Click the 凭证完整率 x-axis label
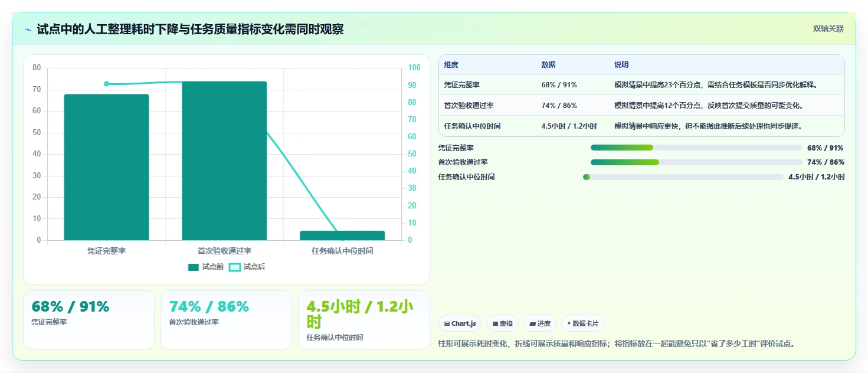Image resolution: width=868 pixels, height=373 pixels. pos(106,251)
